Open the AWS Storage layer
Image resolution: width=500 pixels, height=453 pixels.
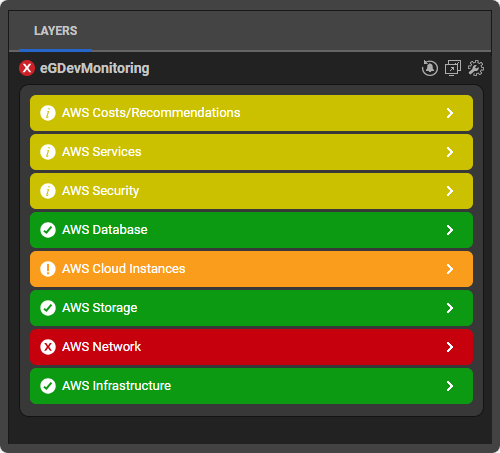coord(251,308)
